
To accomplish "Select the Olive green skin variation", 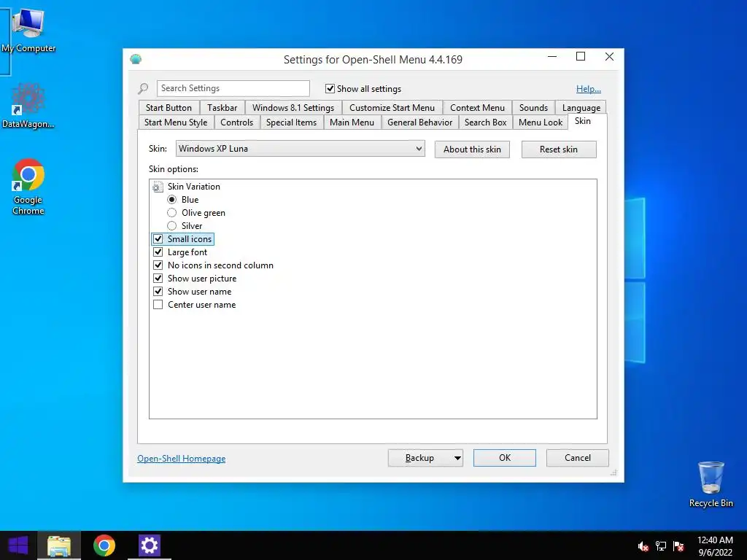I will pyautogui.click(x=172, y=213).
